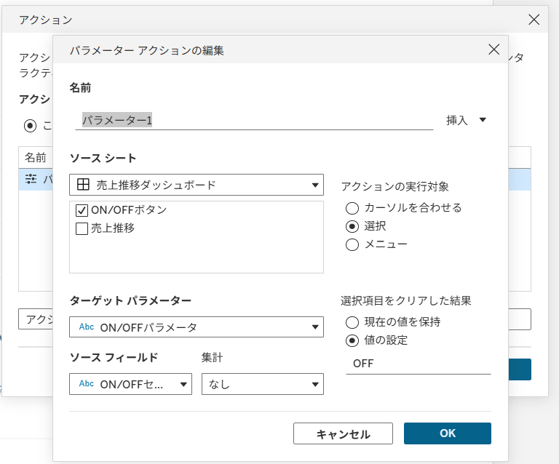Open the 集計 なし aggregation dropdown
Screen dimensions: 559x464
click(262, 384)
